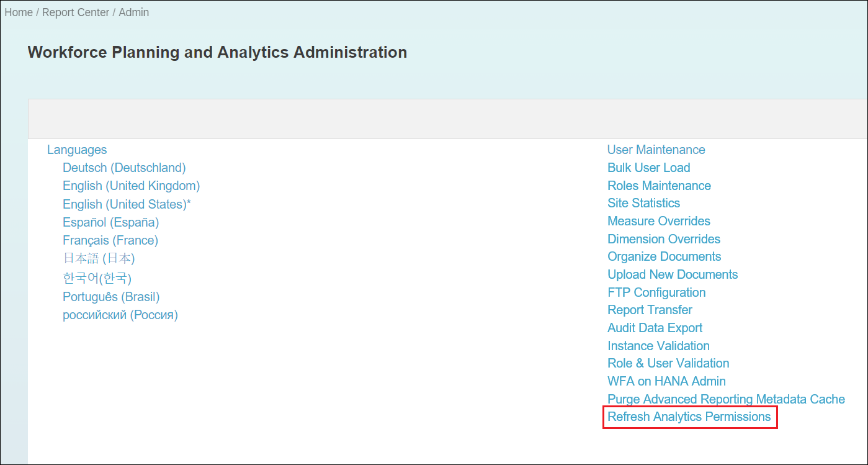Open WFA on HANA Admin

pyautogui.click(x=667, y=381)
